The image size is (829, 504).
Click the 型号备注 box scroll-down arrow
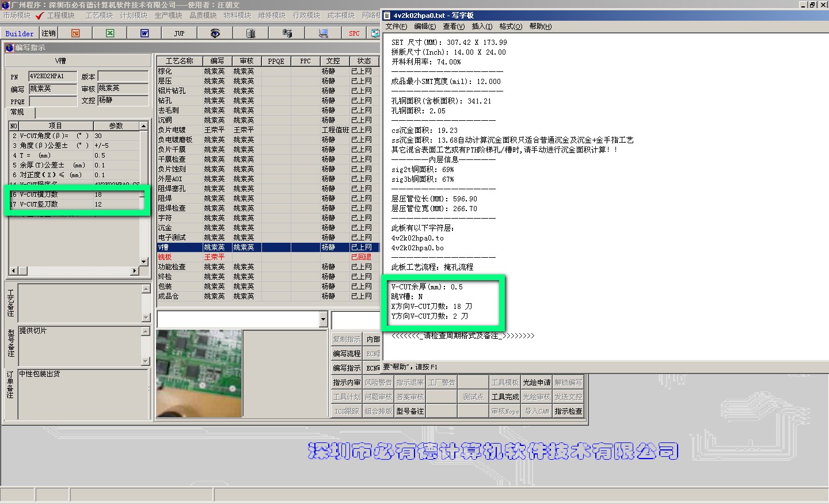tap(146, 361)
